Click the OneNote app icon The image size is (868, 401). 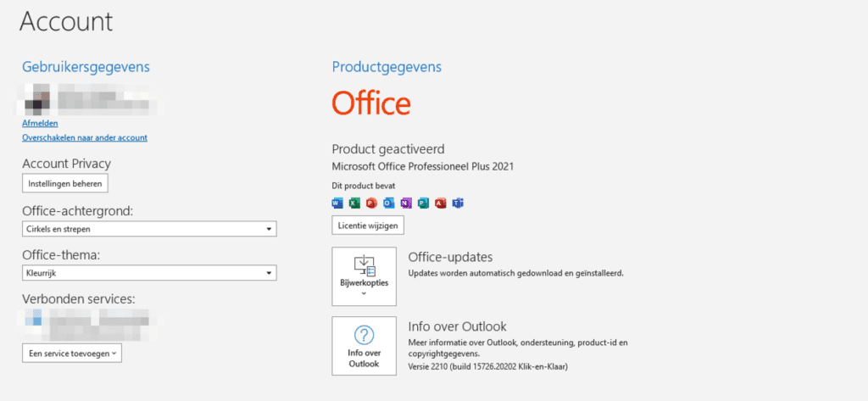[406, 203]
